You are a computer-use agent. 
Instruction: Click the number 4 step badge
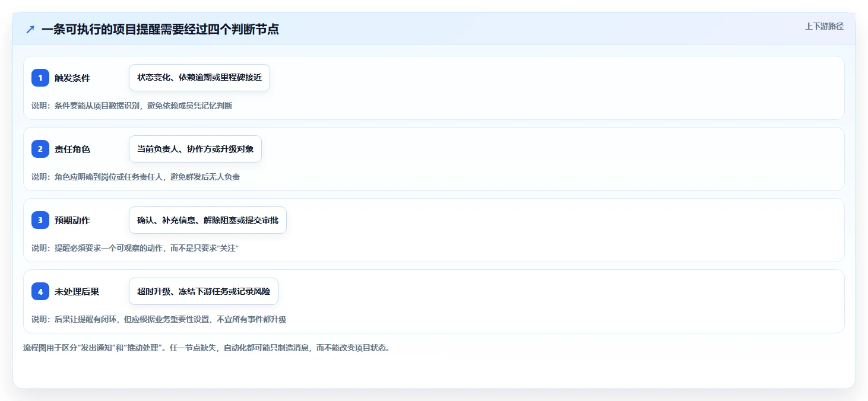(x=40, y=291)
